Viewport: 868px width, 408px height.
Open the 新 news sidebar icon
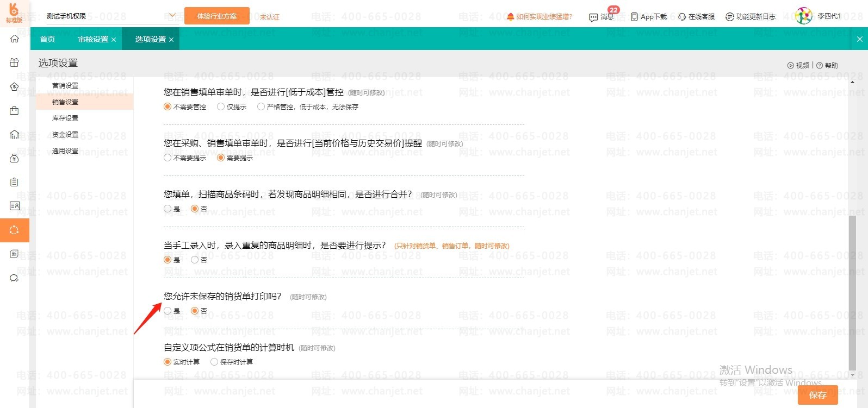tap(15, 254)
